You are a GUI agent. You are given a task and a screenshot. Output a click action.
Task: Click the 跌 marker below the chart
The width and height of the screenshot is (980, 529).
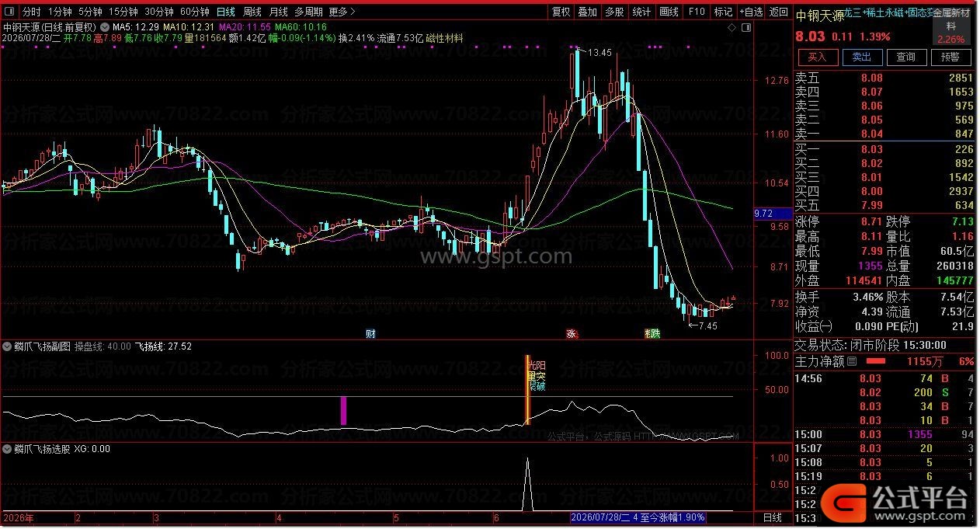pyautogui.click(x=655, y=334)
